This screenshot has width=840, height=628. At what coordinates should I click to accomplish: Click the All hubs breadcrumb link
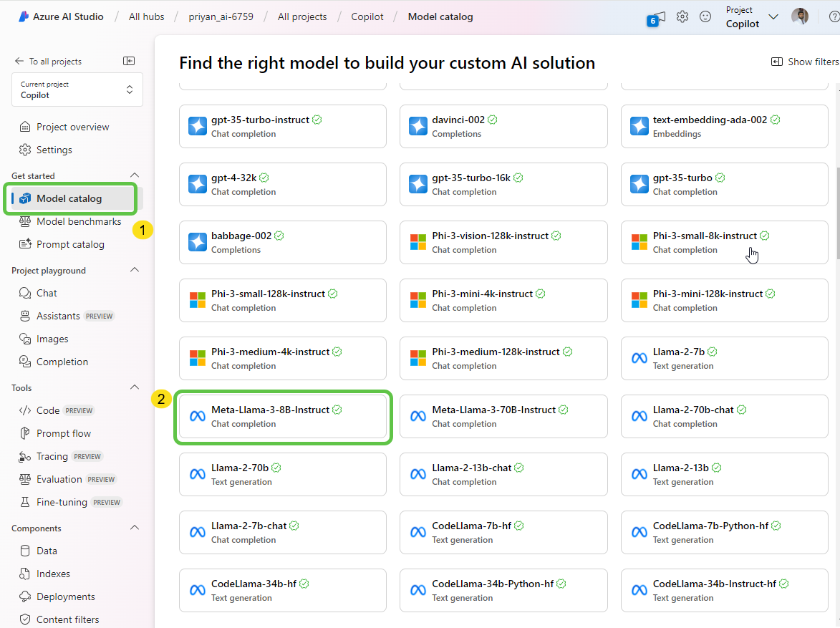(x=146, y=16)
